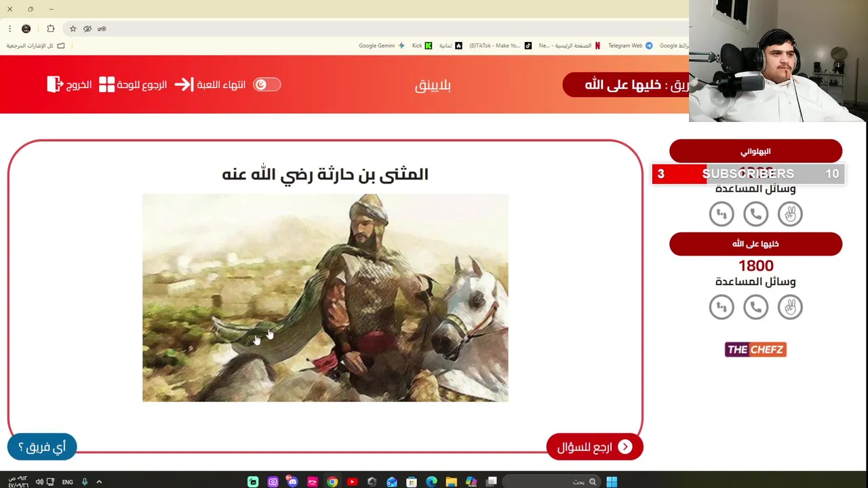
Task: Open TikTok - Make Yo... bookmark
Action: coord(500,45)
